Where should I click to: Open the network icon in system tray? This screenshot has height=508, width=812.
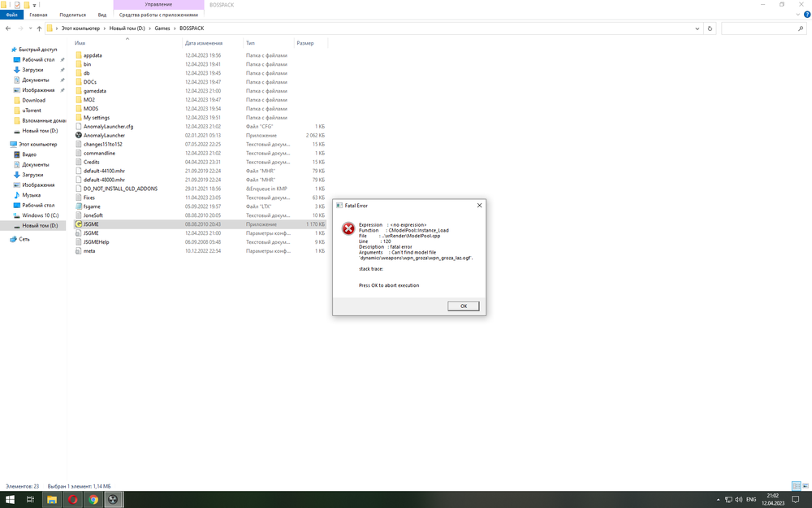[x=728, y=500]
